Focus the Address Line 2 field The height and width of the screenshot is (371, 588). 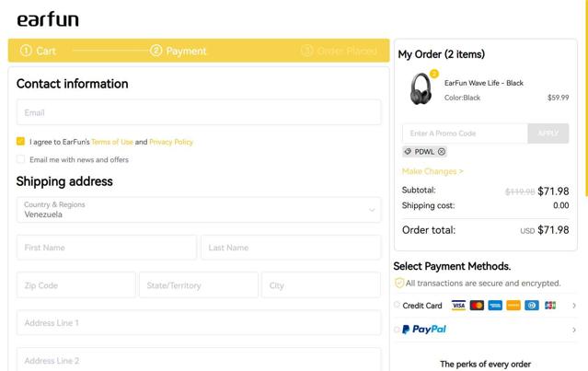199,360
